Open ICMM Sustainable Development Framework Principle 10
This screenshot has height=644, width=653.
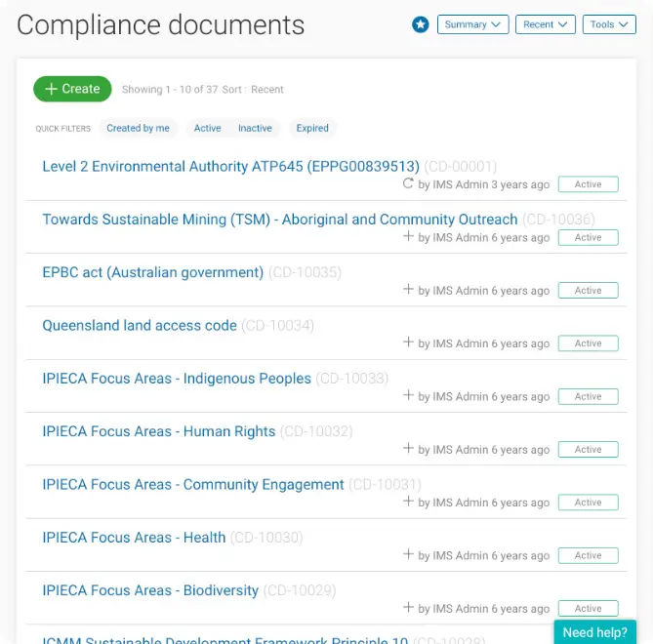tap(224, 640)
